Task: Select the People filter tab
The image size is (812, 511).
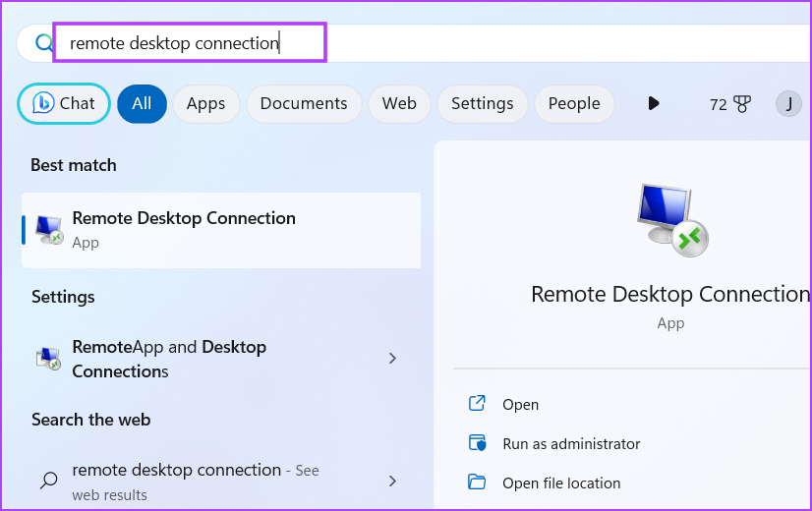Action: click(x=574, y=103)
